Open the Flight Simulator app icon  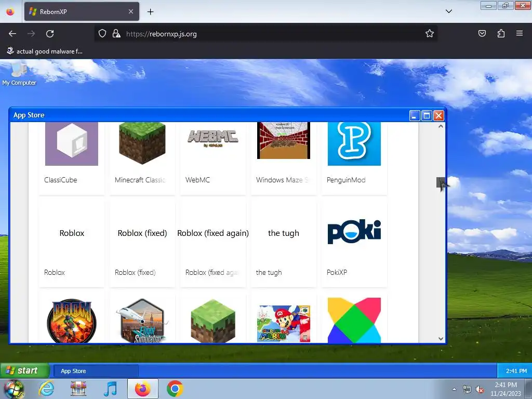tap(142, 321)
